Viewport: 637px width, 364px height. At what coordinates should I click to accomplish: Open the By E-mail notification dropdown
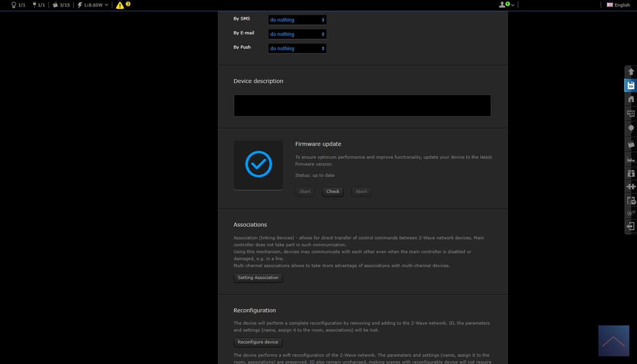tap(297, 34)
